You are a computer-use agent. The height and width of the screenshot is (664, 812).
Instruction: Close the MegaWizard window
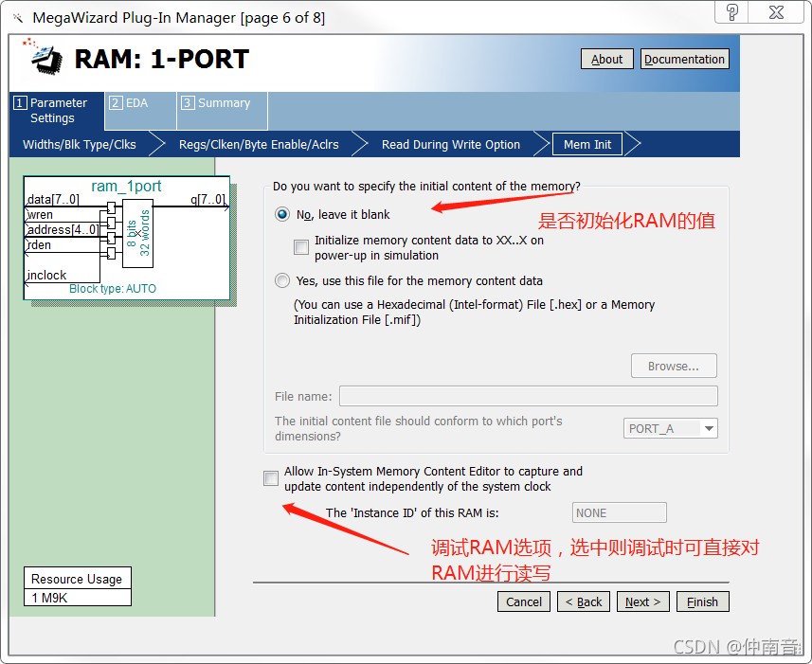pos(776,12)
